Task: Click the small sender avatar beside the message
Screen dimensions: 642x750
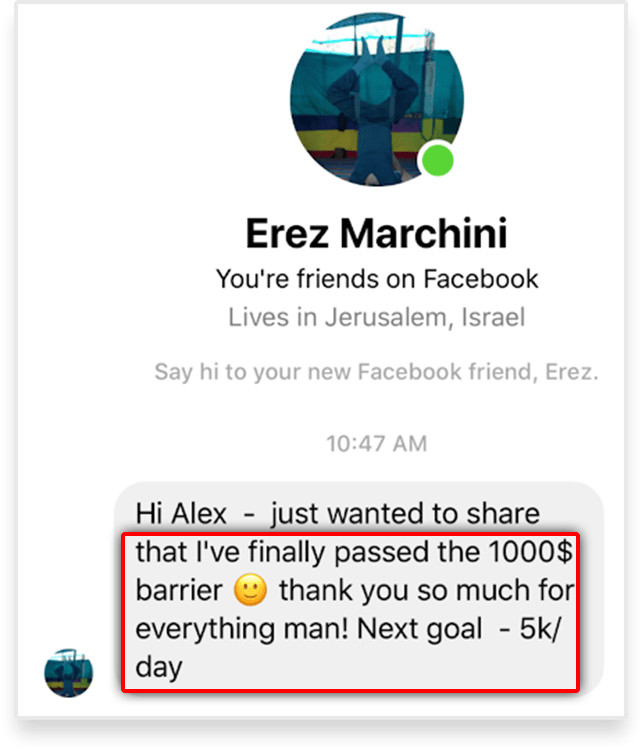Action: (68, 673)
